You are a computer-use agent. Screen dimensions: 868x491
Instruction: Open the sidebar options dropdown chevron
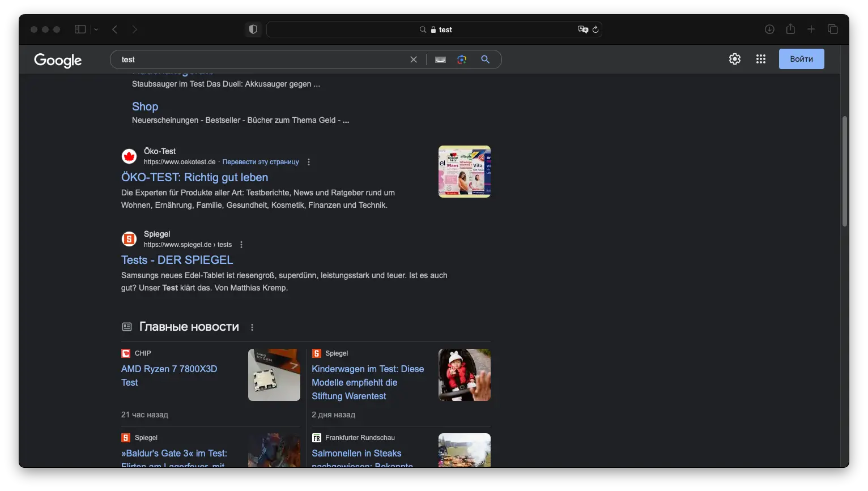pos(96,29)
